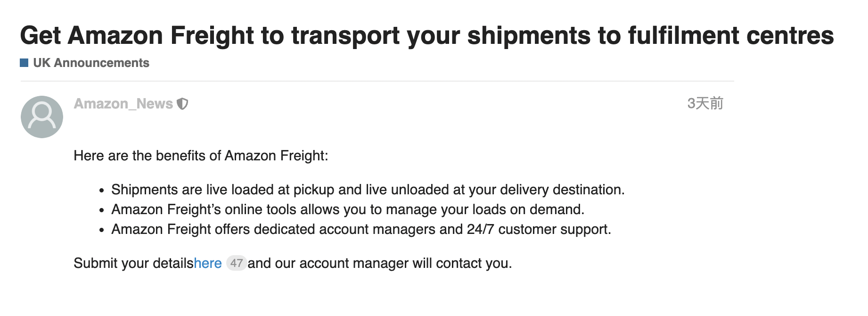Screen dimensions: 868x316
Task: Click the Amazon_News user avatar
Action: (x=42, y=117)
